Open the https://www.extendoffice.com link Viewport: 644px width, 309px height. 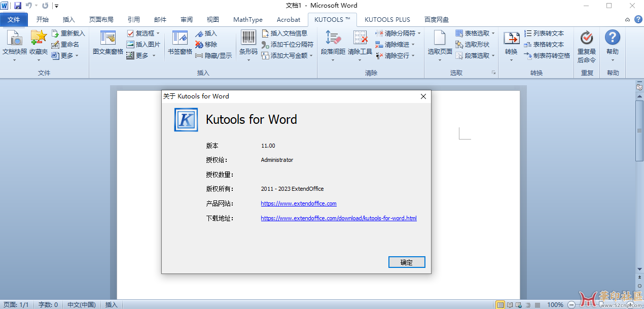click(299, 203)
